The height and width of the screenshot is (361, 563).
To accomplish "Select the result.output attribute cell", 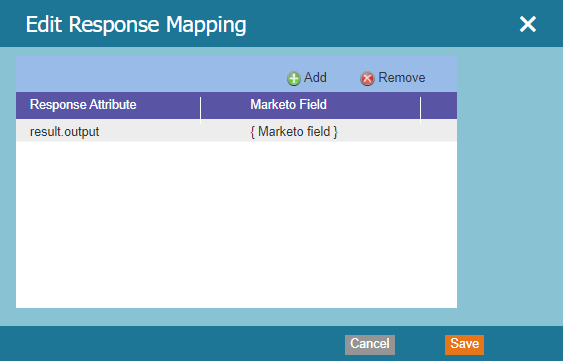I will click(x=108, y=132).
